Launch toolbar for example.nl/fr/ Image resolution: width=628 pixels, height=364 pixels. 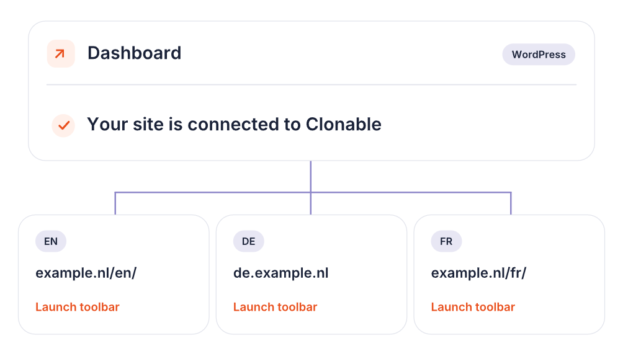click(x=473, y=307)
